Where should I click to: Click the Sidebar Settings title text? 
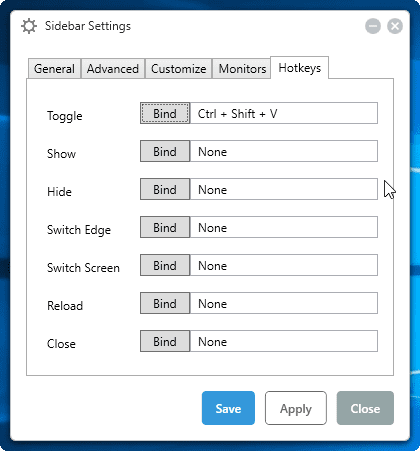tap(88, 26)
